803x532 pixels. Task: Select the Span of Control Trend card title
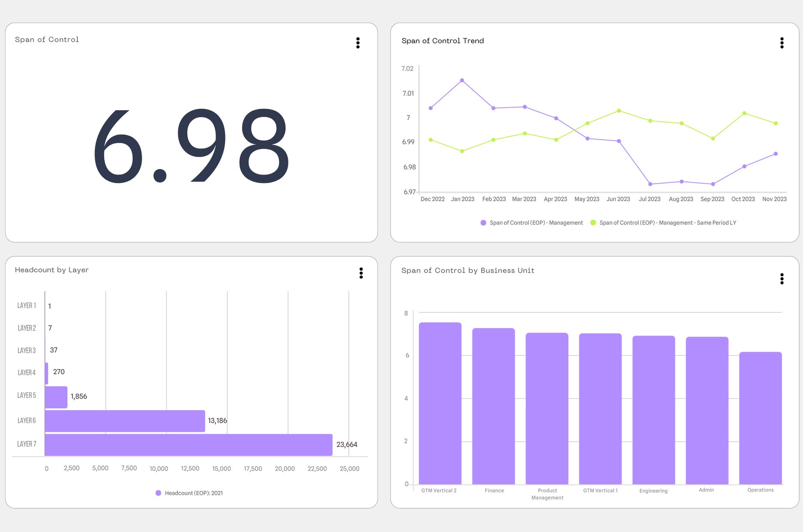click(x=443, y=41)
